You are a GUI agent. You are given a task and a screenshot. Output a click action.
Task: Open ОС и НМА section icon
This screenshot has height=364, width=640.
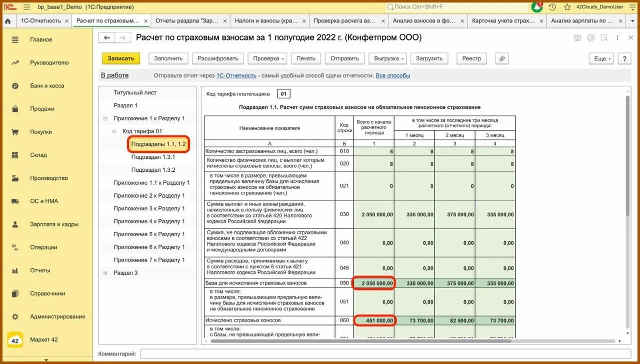point(15,201)
